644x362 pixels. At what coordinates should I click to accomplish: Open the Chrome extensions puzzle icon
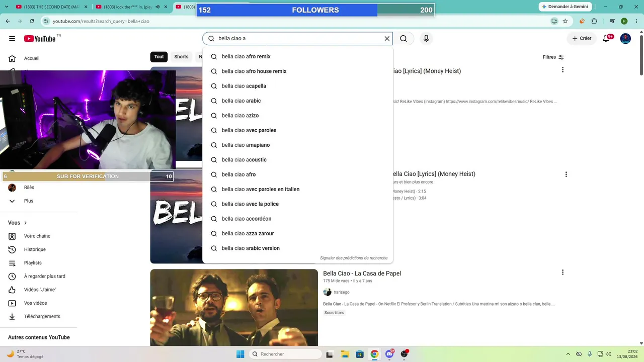click(x=594, y=21)
